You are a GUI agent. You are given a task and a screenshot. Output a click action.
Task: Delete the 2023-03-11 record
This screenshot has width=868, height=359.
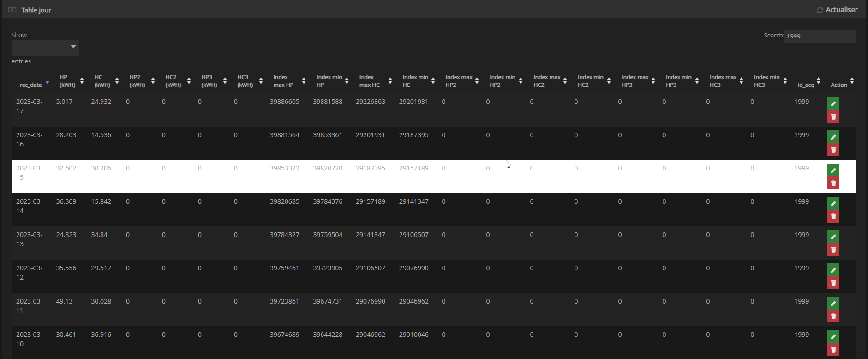[x=833, y=316]
